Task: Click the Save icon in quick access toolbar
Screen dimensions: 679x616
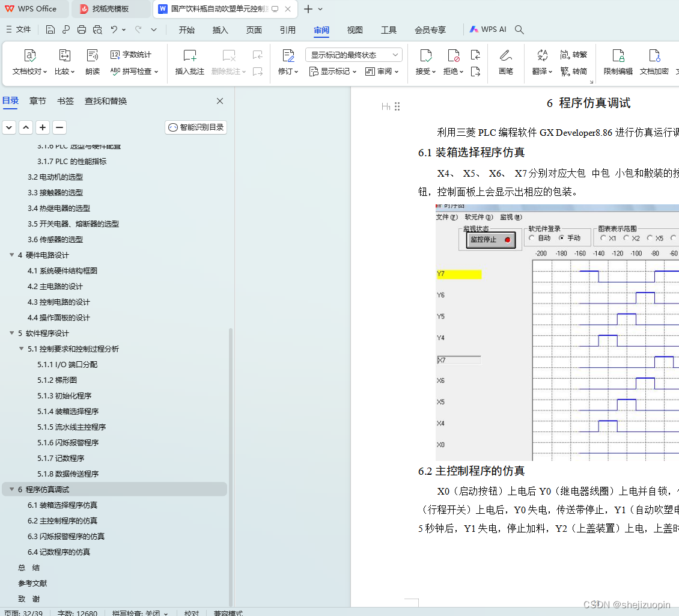Action: (x=50, y=29)
